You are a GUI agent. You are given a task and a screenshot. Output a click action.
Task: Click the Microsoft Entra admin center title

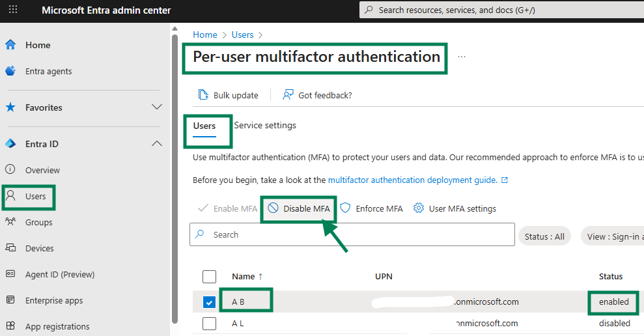tap(106, 10)
